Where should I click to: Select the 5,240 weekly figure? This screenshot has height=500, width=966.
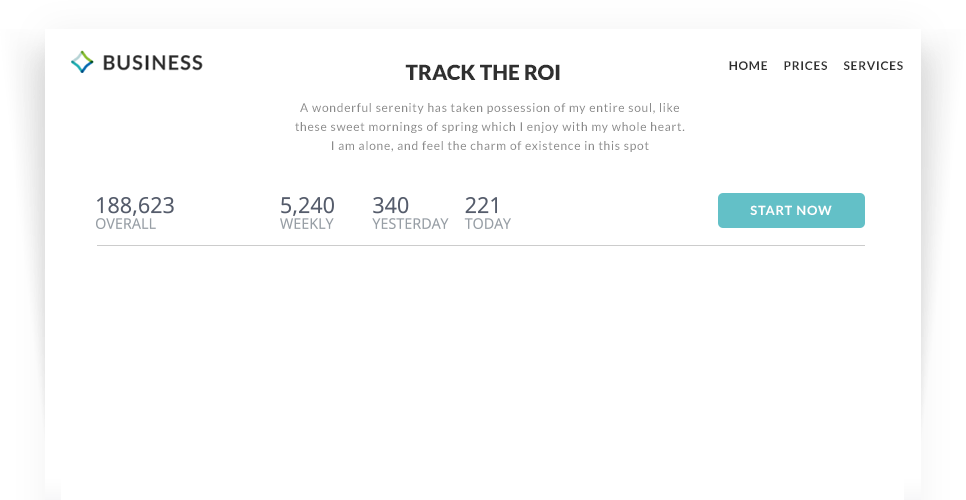[x=307, y=206]
